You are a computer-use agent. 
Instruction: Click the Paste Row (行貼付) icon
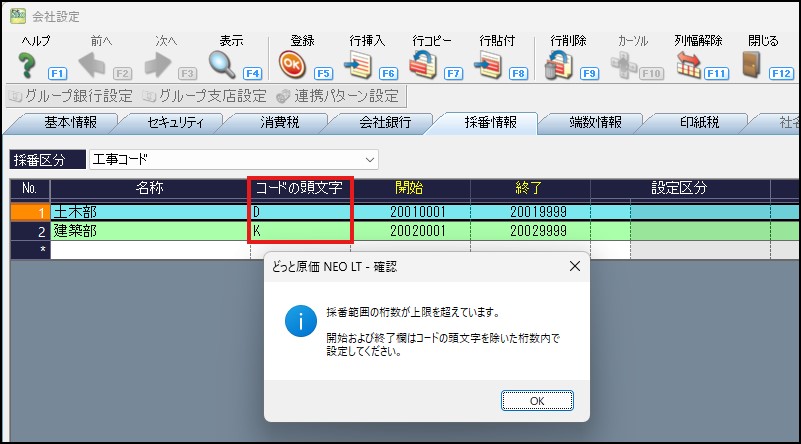point(487,65)
